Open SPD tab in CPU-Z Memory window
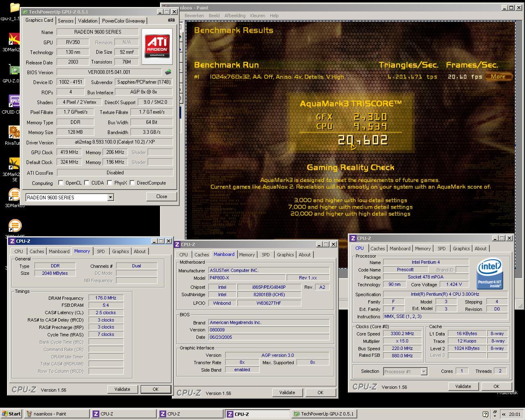525x420 pixels. click(101, 251)
